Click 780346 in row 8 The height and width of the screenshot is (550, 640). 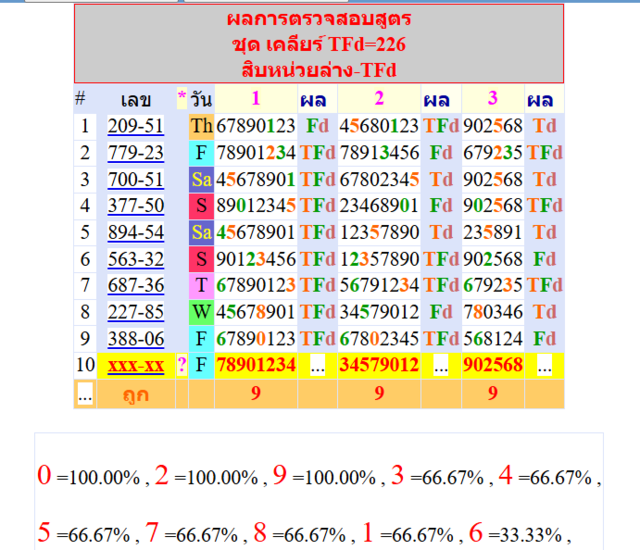493,313
